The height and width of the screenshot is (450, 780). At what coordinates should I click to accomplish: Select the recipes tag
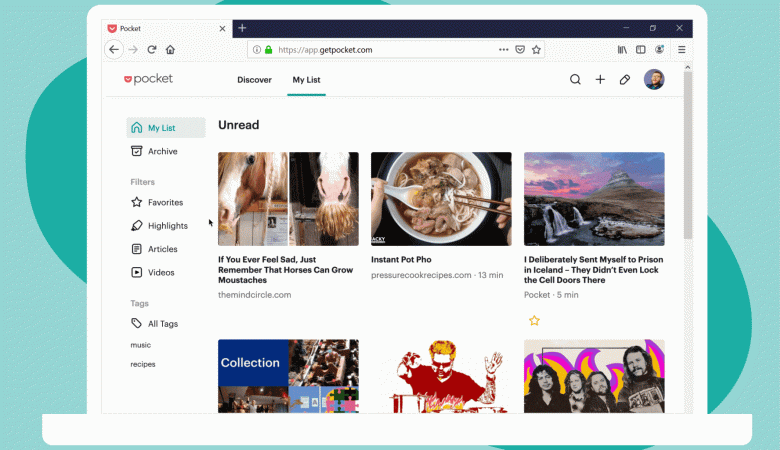tap(143, 364)
